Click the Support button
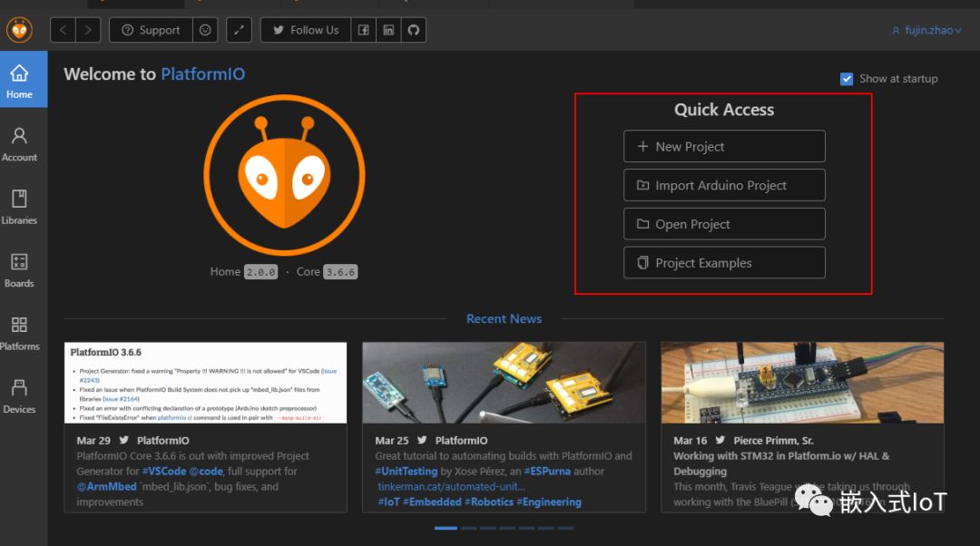Image resolution: width=980 pixels, height=546 pixels. point(151,30)
